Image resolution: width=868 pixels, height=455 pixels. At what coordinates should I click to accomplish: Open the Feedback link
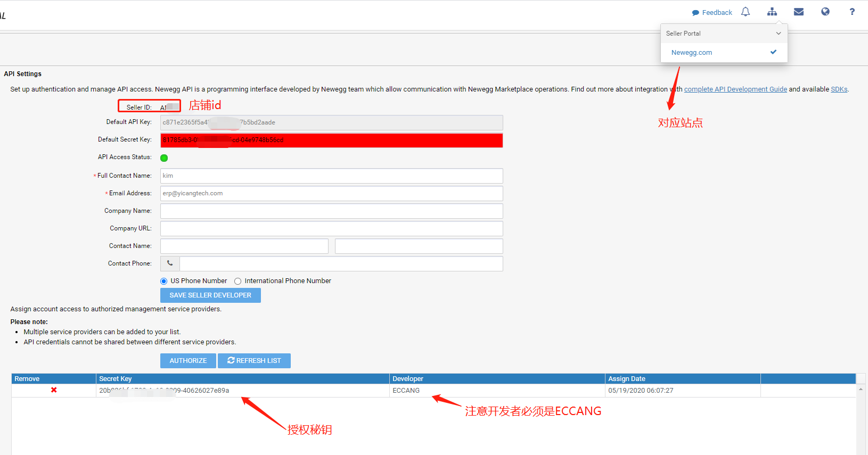tap(712, 12)
